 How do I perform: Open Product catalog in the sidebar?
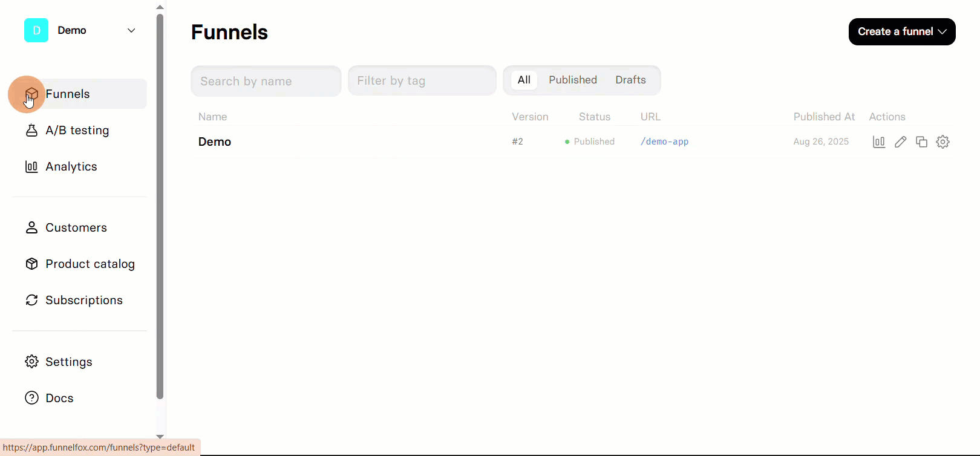click(x=90, y=264)
